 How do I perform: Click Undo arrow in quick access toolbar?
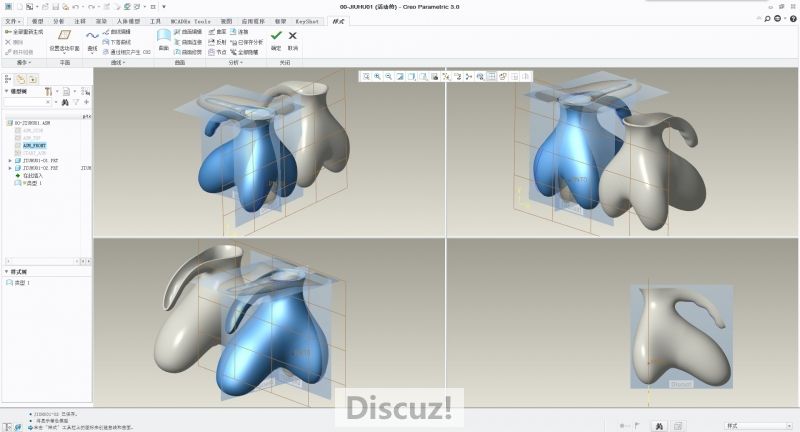(76, 7)
